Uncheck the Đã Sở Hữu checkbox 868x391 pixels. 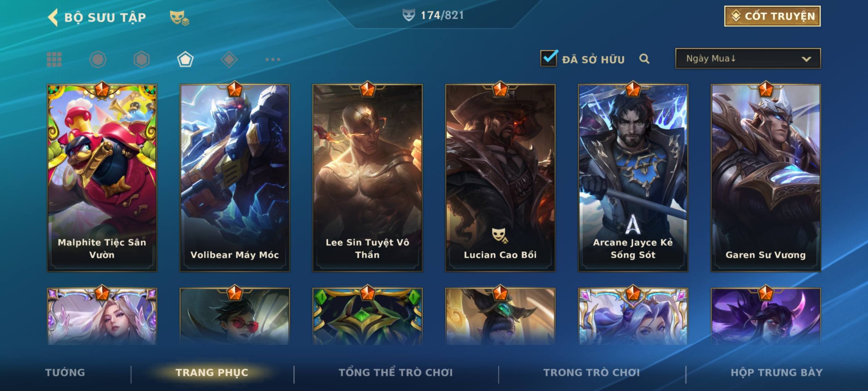(549, 58)
